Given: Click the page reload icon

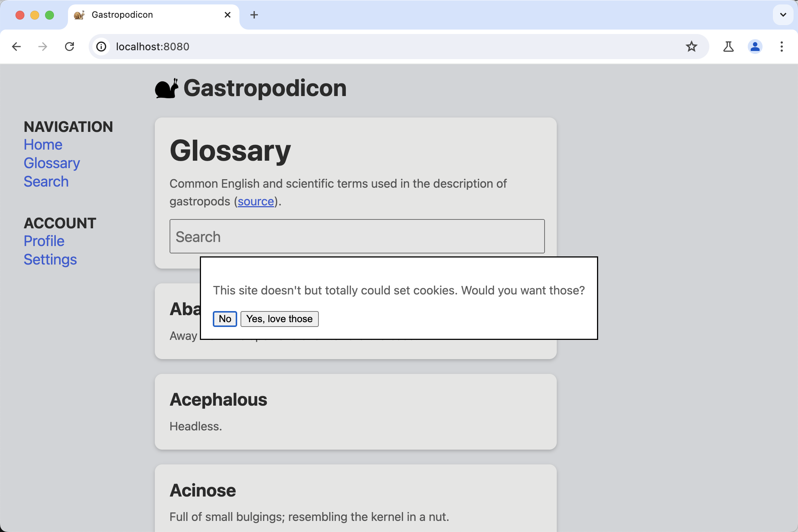Looking at the screenshot, I should pyautogui.click(x=69, y=46).
